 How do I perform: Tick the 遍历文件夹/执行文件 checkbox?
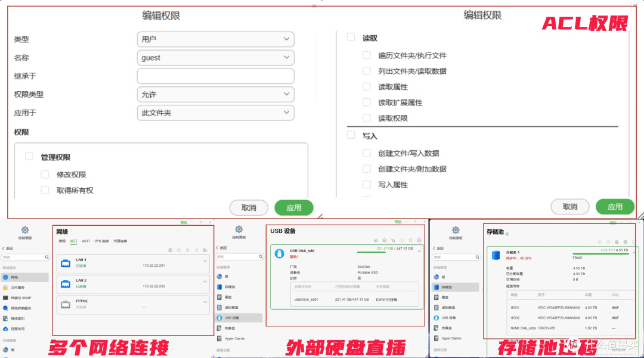click(366, 55)
